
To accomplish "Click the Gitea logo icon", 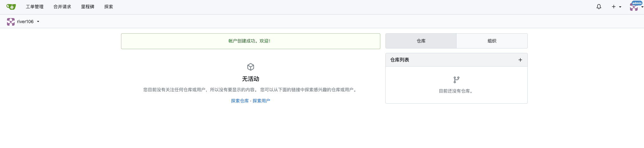I will point(11,7).
